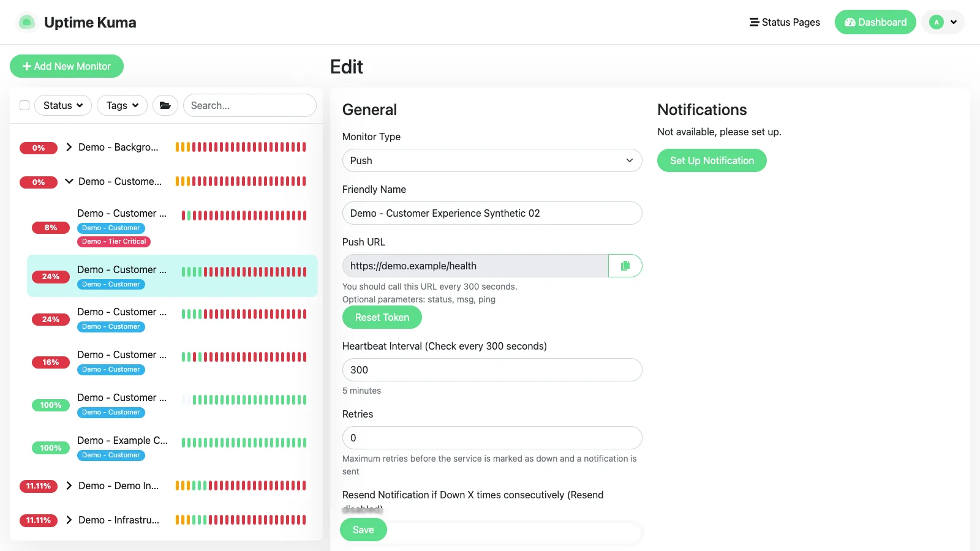Image resolution: width=980 pixels, height=551 pixels.
Task: Click the heartbeat bar for Demo - Demo In...
Action: [241, 485]
